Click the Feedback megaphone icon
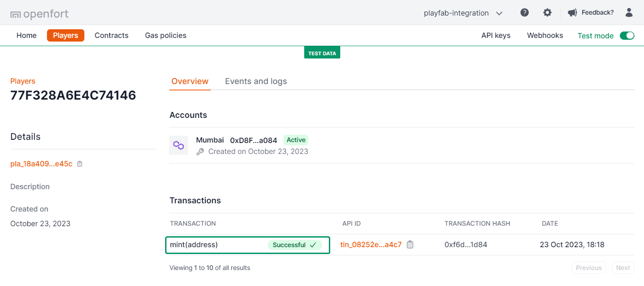This screenshot has width=644, height=286. [572, 13]
